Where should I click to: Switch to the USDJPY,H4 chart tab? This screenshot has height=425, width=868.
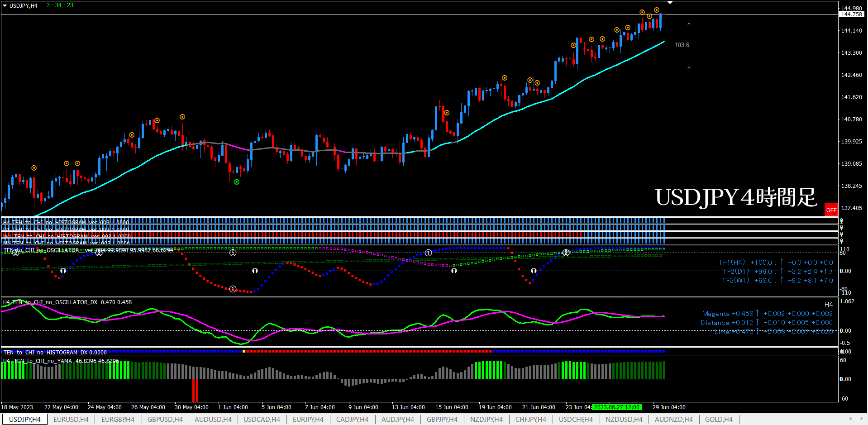pos(25,420)
